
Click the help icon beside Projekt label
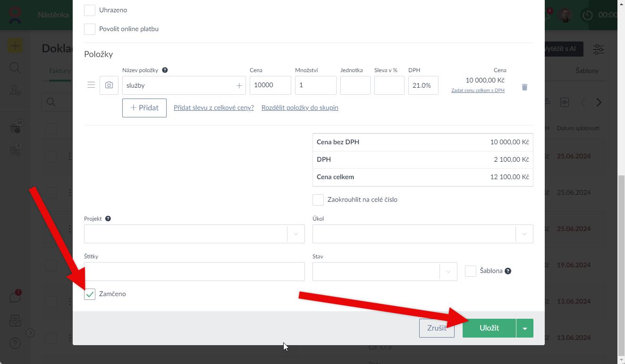click(108, 219)
